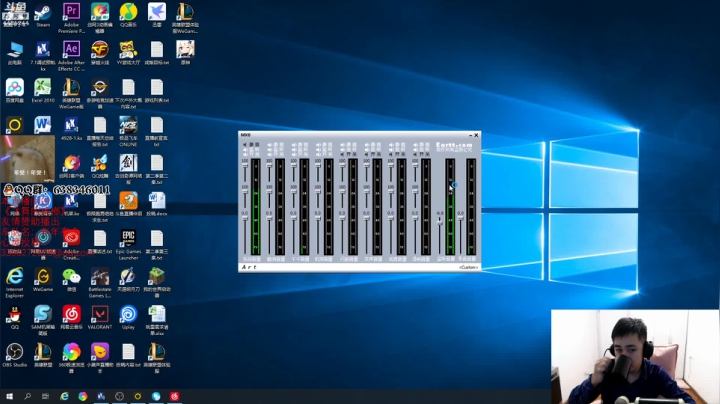Toggle 开关 on the first mixer channel
Screen dimensions: 720x404
[251, 155]
